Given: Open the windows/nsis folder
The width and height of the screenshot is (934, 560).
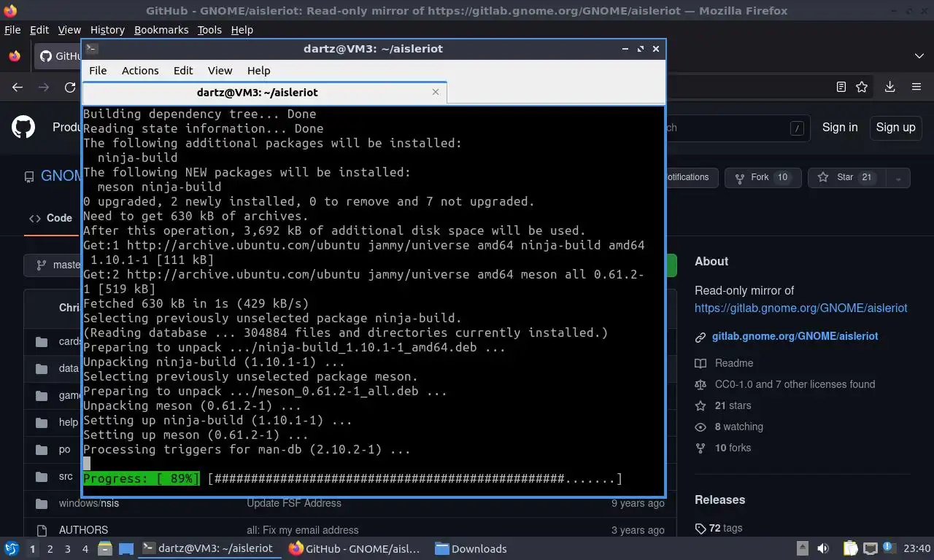Looking at the screenshot, I should pos(89,503).
